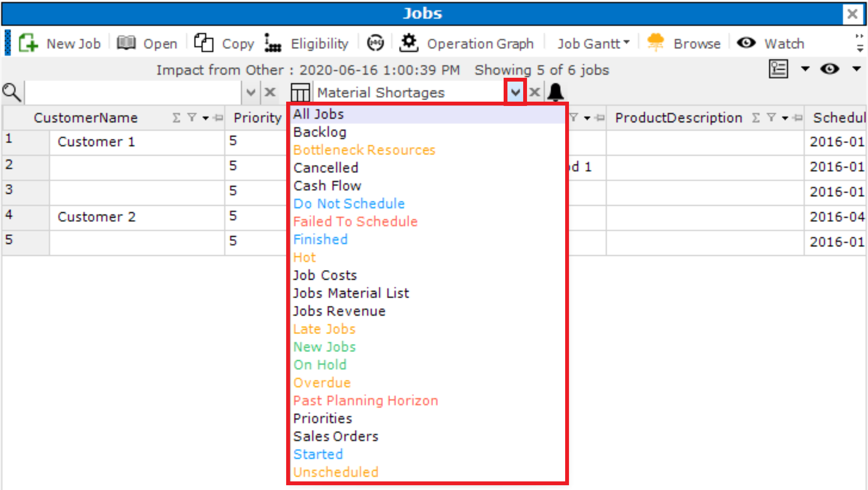
Task: Pick the Cancelled option
Action: point(428,168)
